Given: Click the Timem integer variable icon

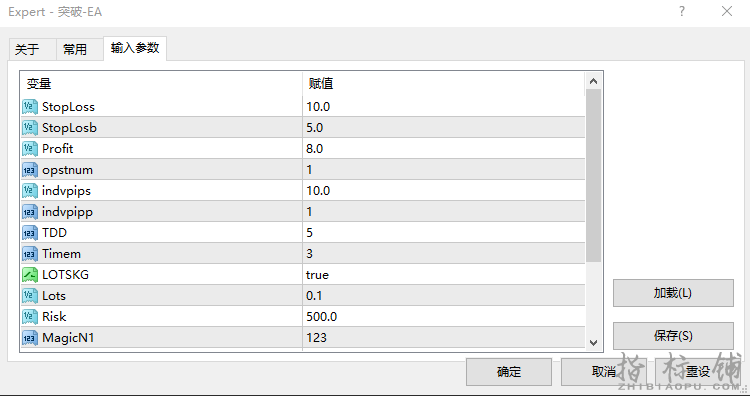Looking at the screenshot, I should click(x=30, y=253).
